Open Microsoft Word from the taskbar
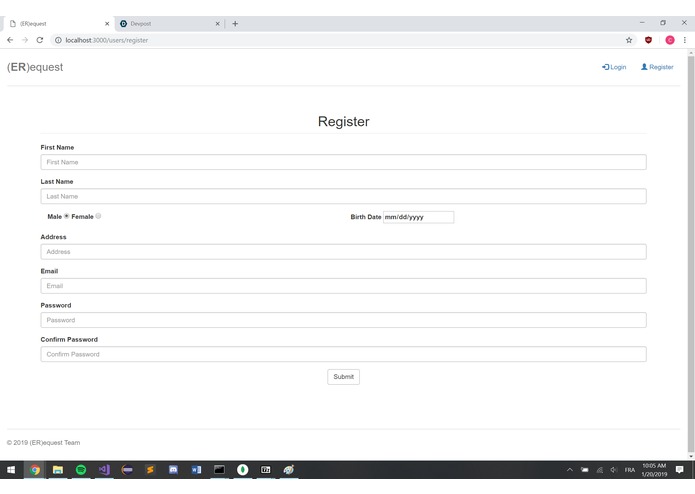The image size is (695, 494). click(x=196, y=470)
